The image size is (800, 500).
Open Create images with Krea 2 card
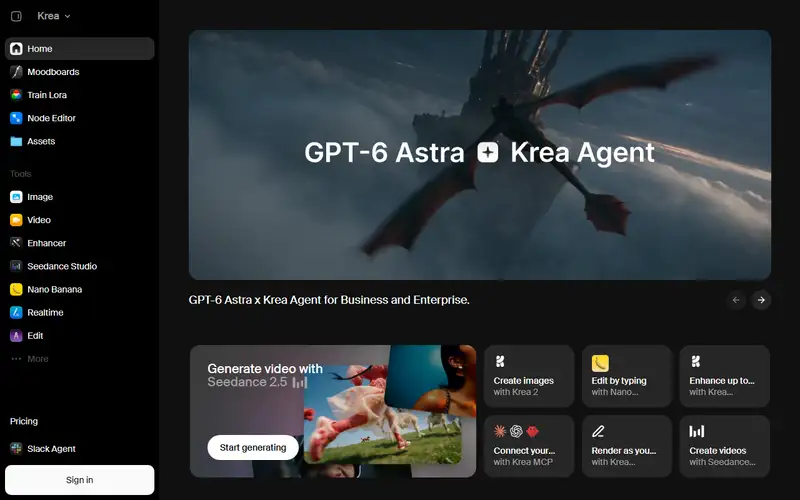tap(529, 377)
